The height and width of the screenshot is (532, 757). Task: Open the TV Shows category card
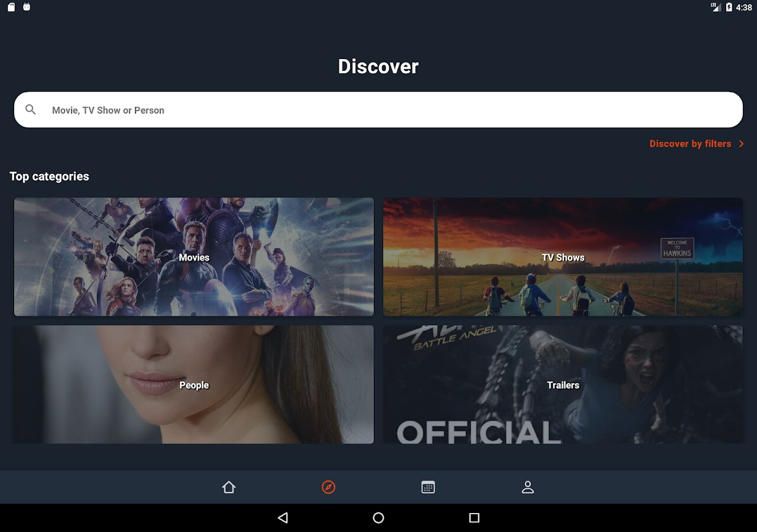point(563,257)
